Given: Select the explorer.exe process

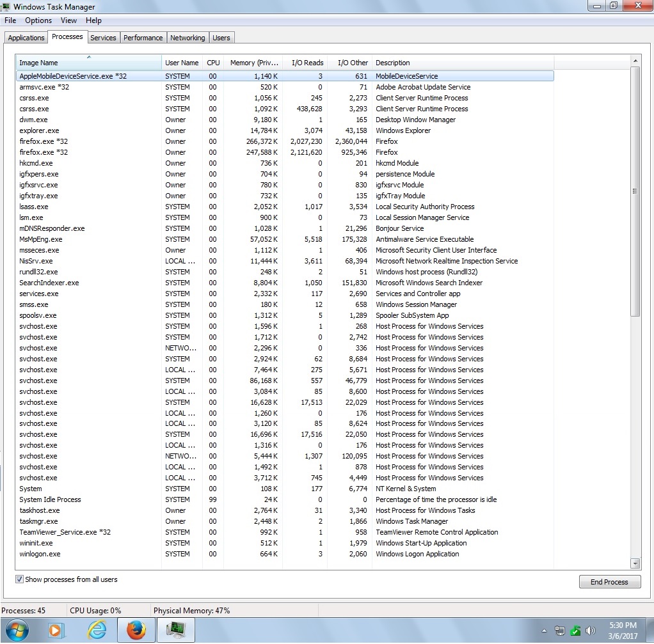Looking at the screenshot, I should [x=285, y=130].
